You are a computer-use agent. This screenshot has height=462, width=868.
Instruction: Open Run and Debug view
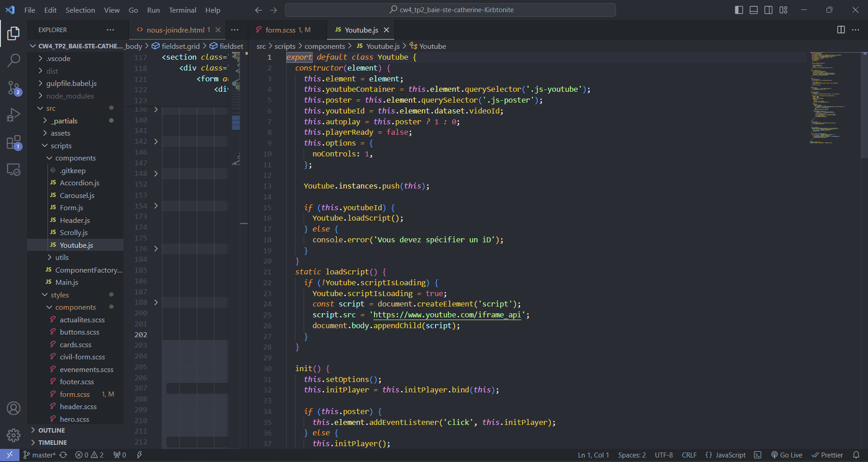14,115
